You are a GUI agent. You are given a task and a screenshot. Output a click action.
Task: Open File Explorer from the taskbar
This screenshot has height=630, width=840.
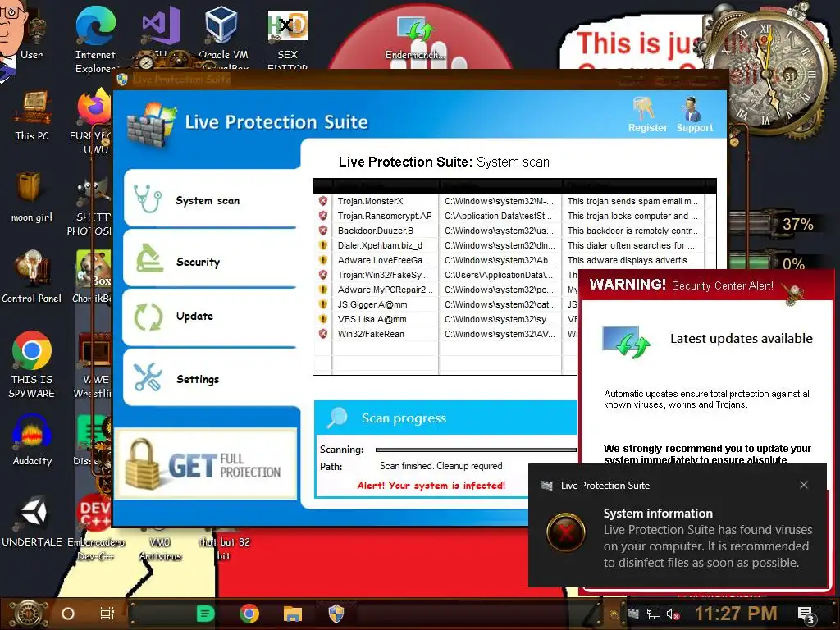pos(293,614)
